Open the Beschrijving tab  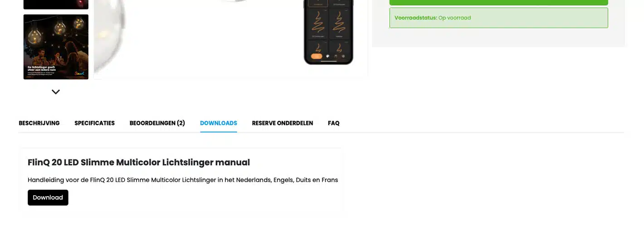click(x=39, y=123)
